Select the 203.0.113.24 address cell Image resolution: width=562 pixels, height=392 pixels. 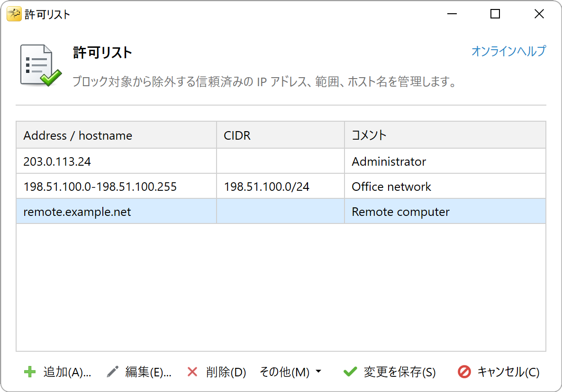point(116,161)
